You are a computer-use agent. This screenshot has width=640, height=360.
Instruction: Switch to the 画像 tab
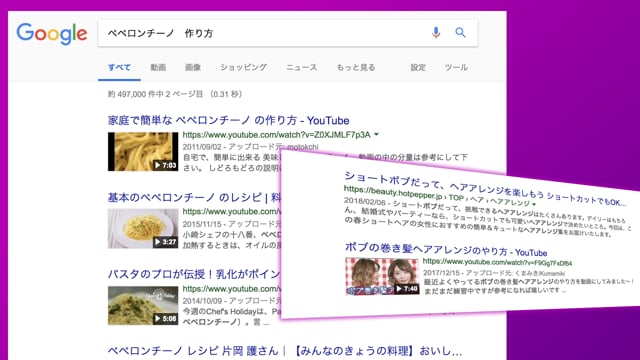click(x=193, y=67)
